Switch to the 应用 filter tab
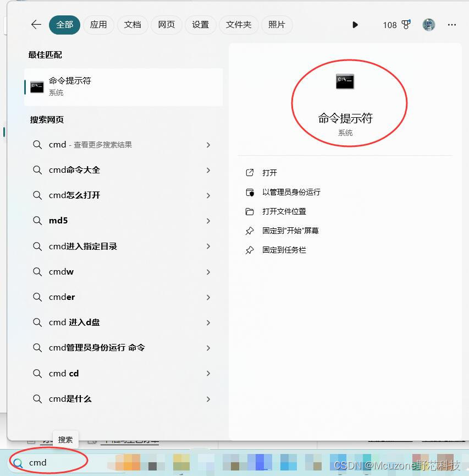469x476 pixels. [98, 25]
